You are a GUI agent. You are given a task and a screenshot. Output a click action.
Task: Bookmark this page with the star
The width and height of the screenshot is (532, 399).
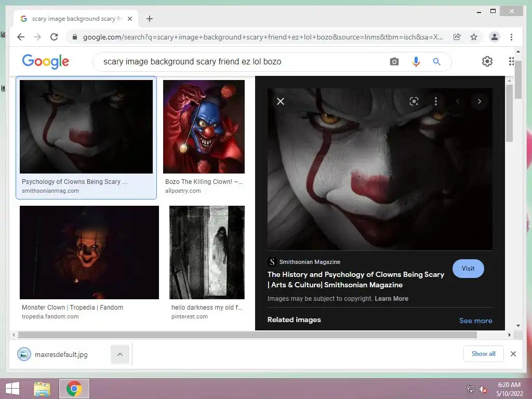click(474, 37)
